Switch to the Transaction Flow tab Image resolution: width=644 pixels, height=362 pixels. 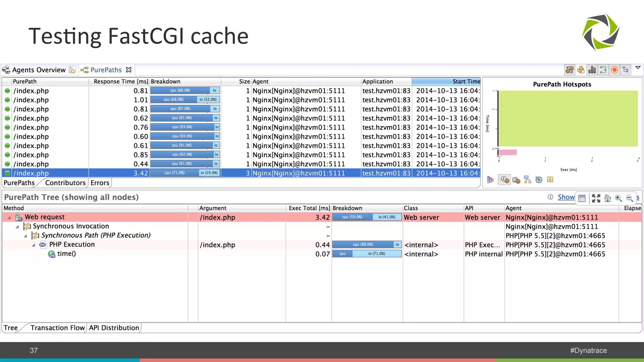point(58,328)
